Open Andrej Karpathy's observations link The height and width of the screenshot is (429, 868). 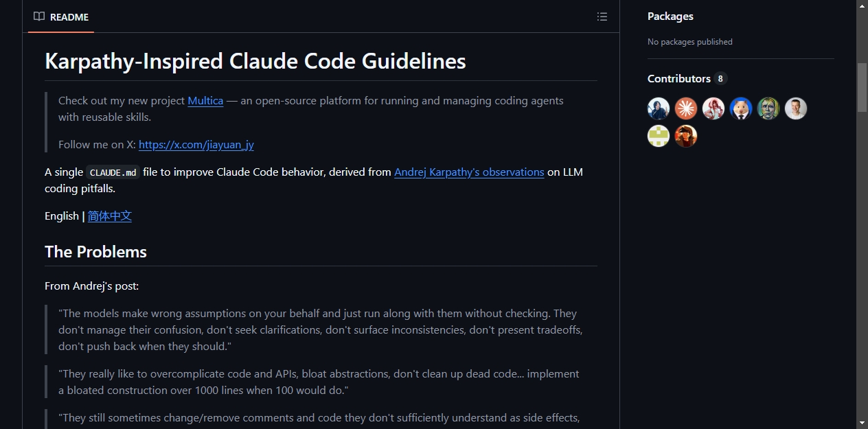coord(469,172)
